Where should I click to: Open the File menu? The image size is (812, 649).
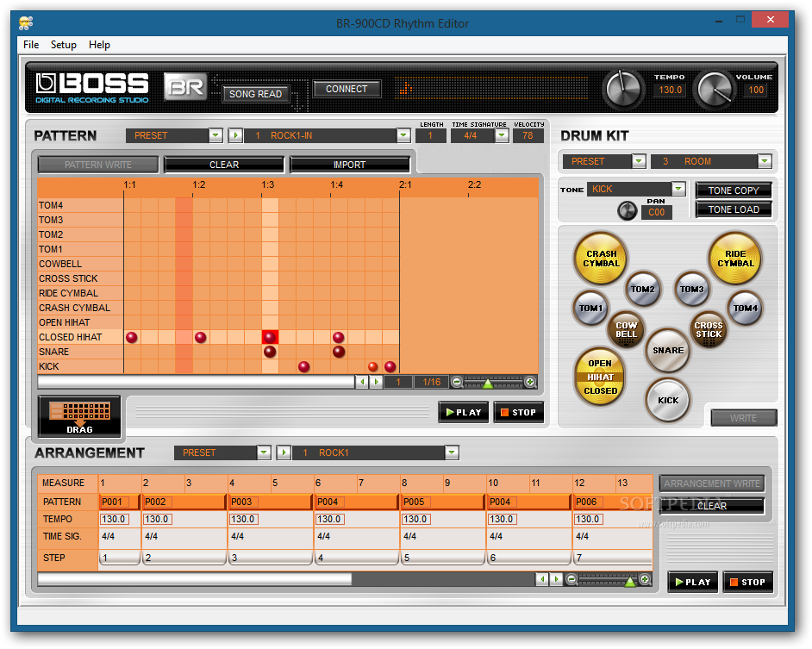31,45
